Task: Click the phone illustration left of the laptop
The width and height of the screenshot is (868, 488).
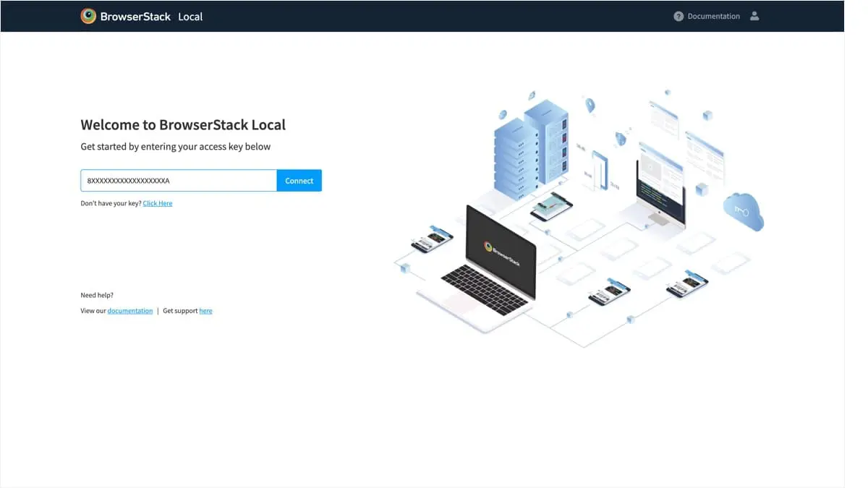Action: click(432, 240)
